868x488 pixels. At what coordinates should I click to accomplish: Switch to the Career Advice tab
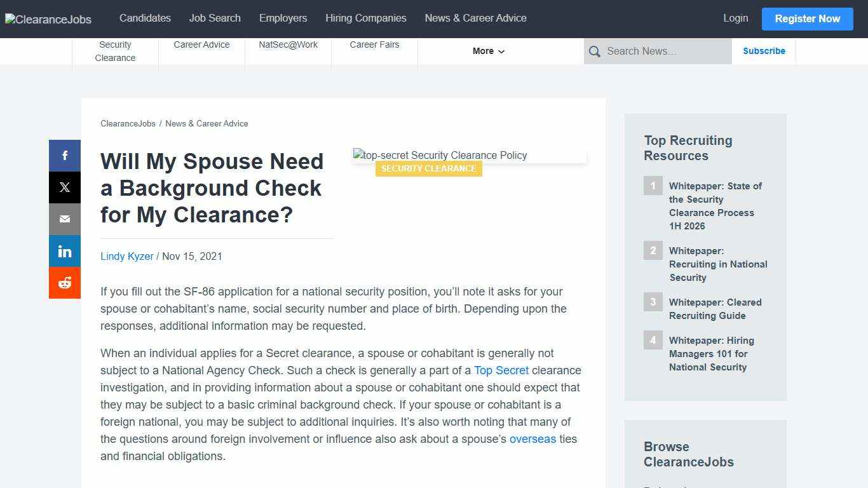pyautogui.click(x=201, y=44)
